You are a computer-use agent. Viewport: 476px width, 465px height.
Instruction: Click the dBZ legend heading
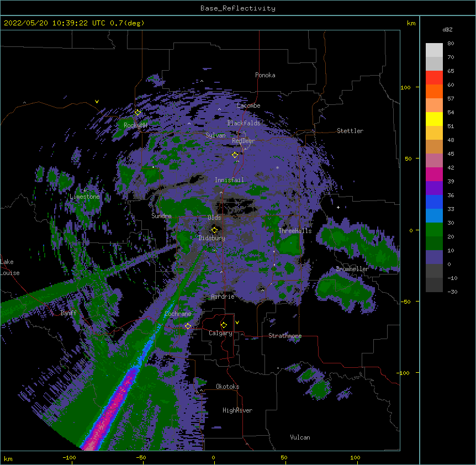447,30
